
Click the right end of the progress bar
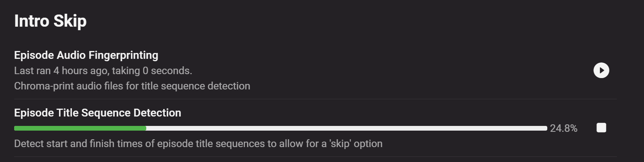click(545, 128)
